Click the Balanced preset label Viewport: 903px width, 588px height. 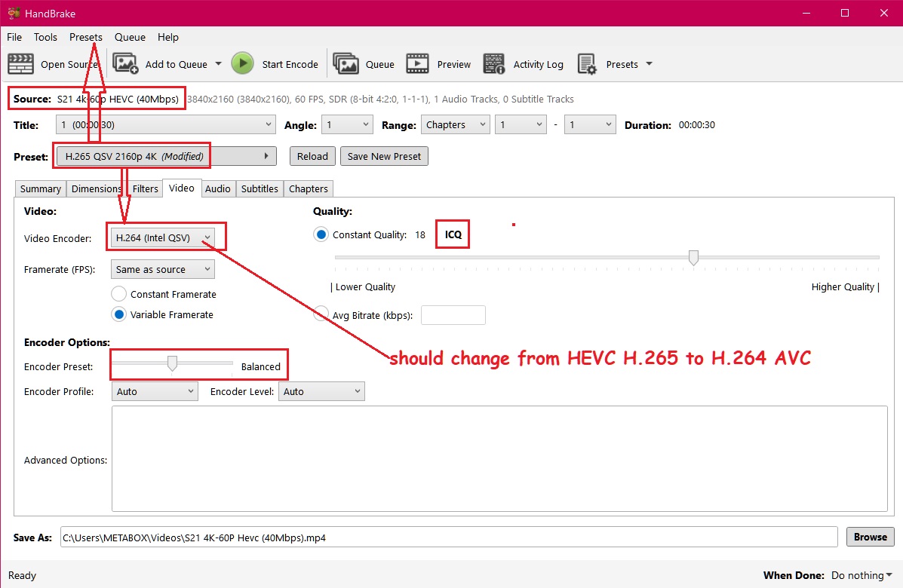261,366
